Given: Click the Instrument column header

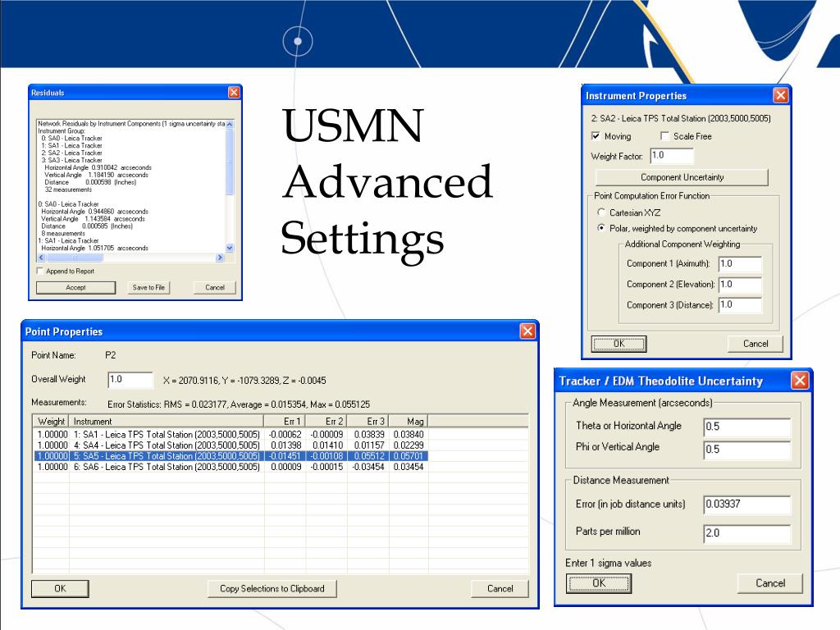Looking at the screenshot, I should click(166, 421).
